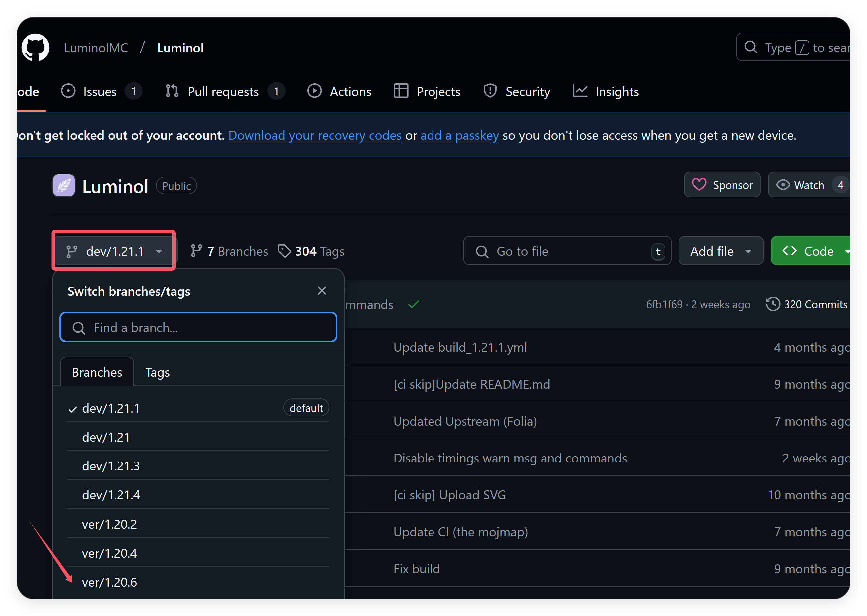Switch to the Tags tab
This screenshot has width=867, height=616.
(x=157, y=372)
